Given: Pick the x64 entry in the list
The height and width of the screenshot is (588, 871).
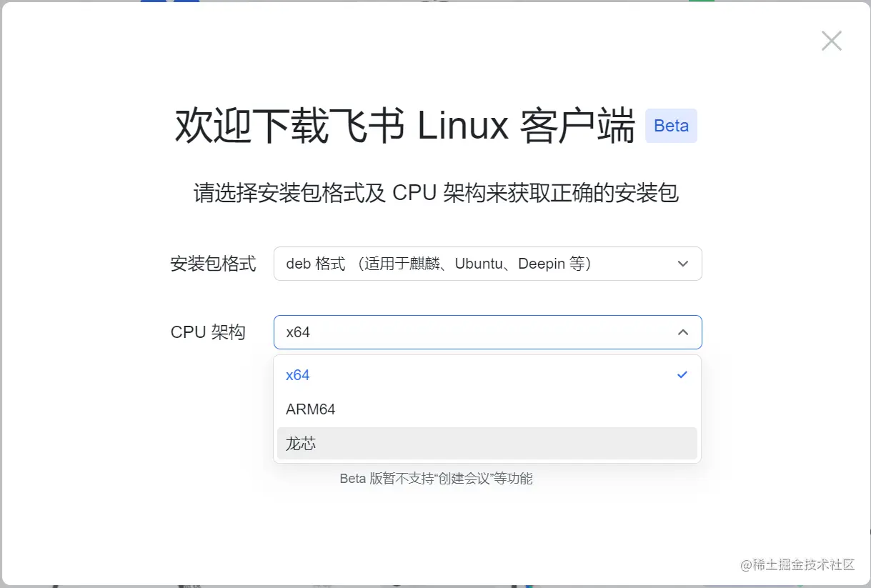Looking at the screenshot, I should [x=487, y=375].
